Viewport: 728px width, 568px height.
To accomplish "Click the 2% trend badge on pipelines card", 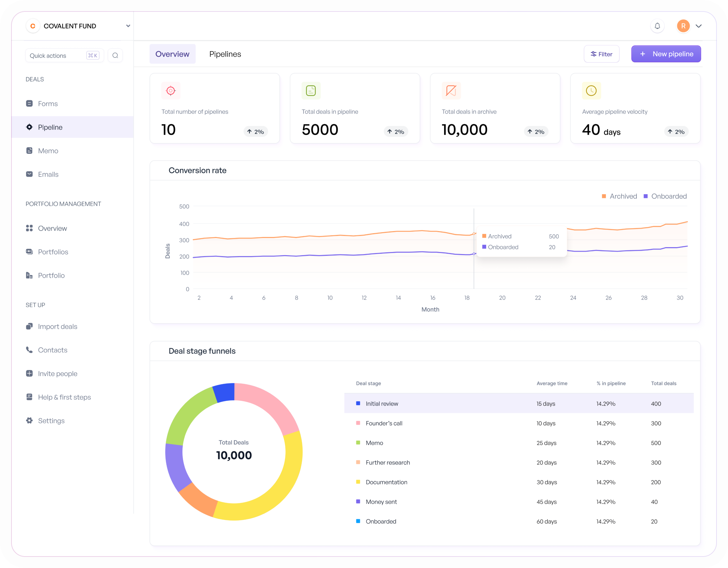I will (255, 132).
